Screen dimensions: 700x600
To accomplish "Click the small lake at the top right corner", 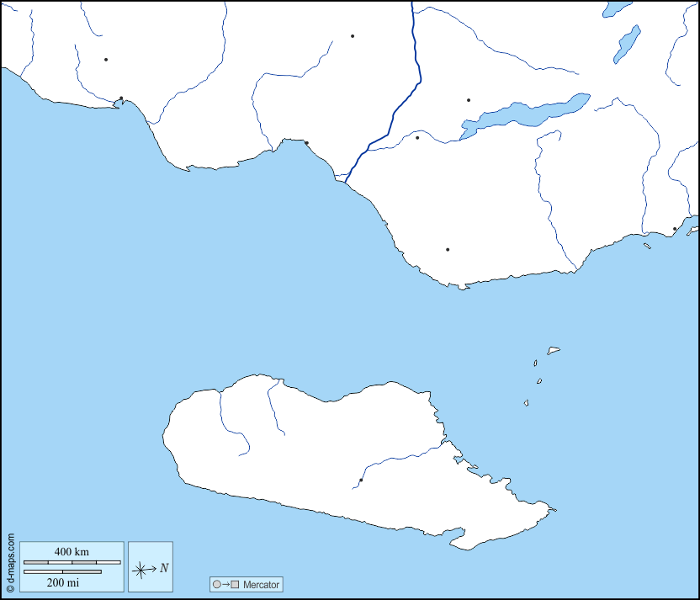I will pos(617,8).
